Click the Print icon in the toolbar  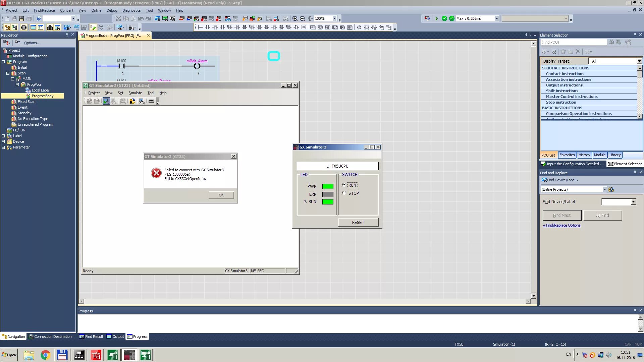coord(29,19)
